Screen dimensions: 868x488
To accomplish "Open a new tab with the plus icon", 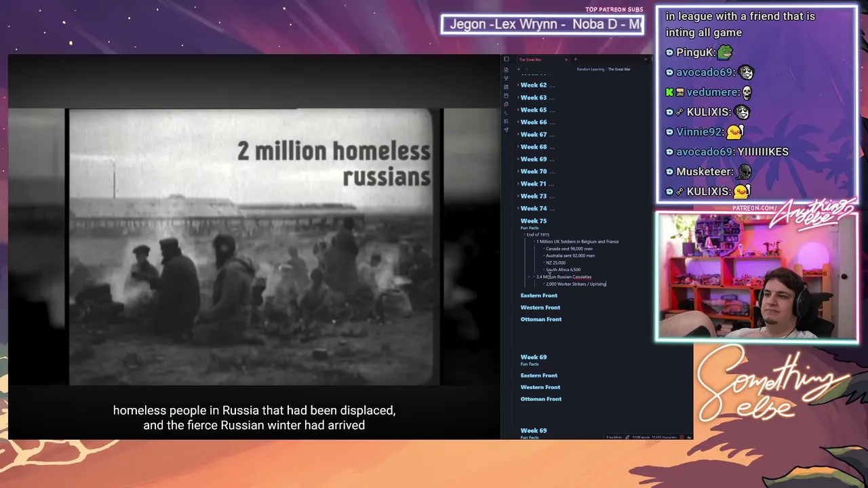I will point(576,60).
